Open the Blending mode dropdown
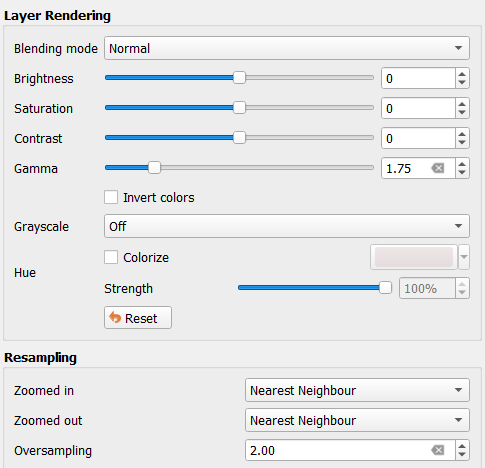This screenshot has width=485, height=468. (287, 48)
